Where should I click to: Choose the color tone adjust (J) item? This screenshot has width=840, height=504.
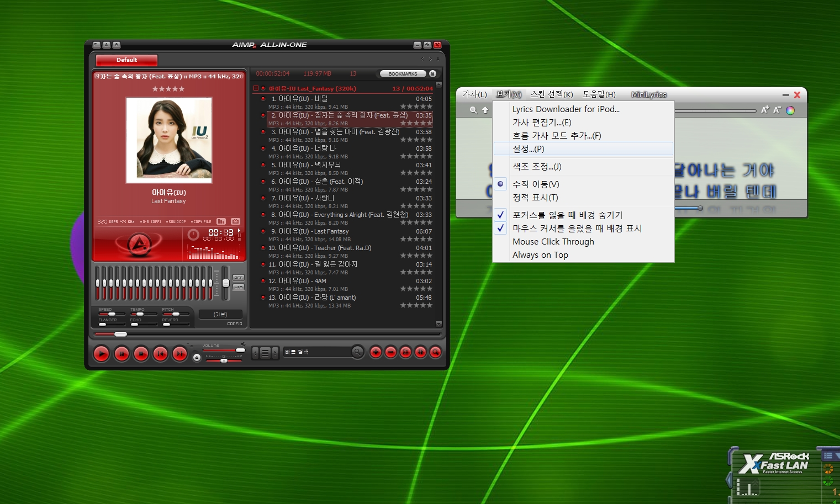(x=583, y=166)
